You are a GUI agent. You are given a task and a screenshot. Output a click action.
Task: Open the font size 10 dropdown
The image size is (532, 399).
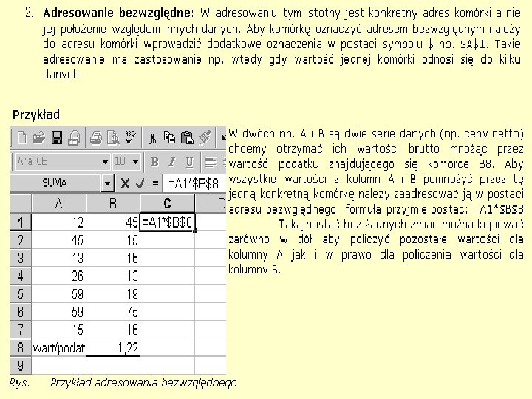[135, 162]
